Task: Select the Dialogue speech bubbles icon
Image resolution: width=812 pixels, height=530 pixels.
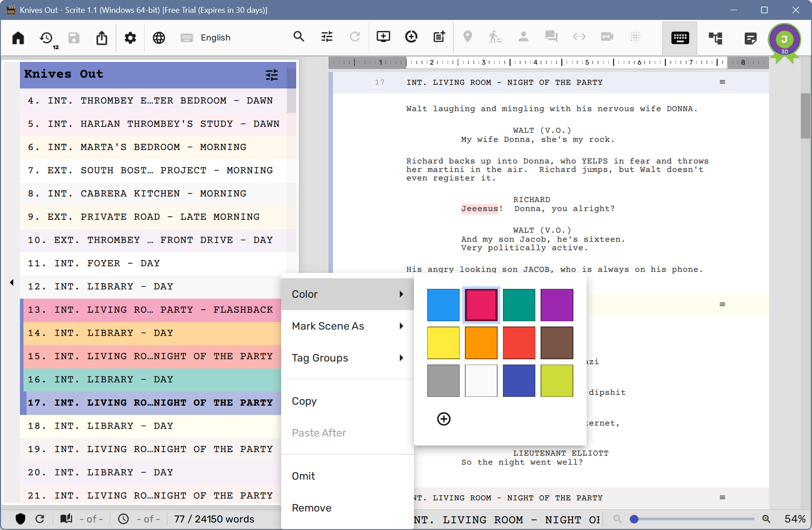Action: point(551,37)
